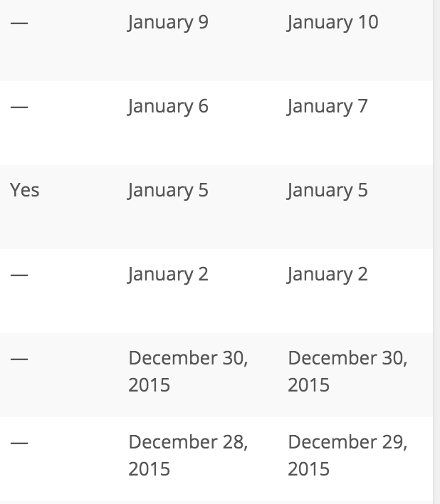This screenshot has height=504, width=440.
Task: Click the dash in the January 6 row
Action: pyautogui.click(x=19, y=107)
